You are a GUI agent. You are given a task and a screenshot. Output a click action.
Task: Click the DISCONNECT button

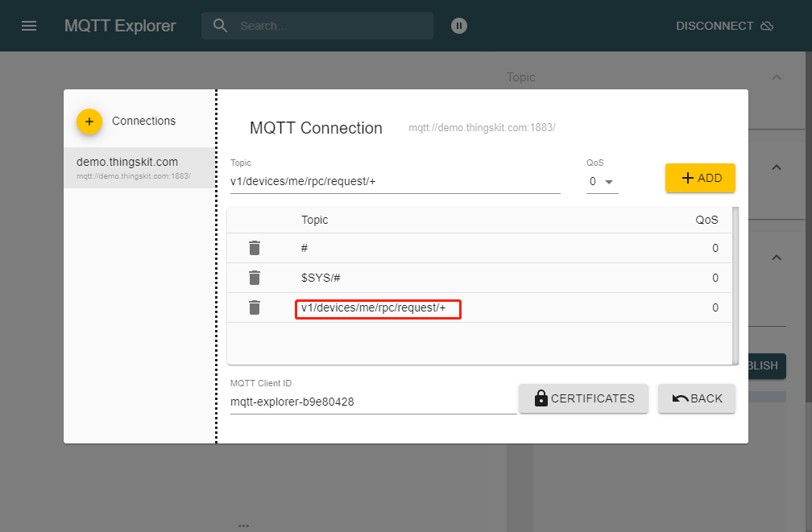[x=724, y=26]
